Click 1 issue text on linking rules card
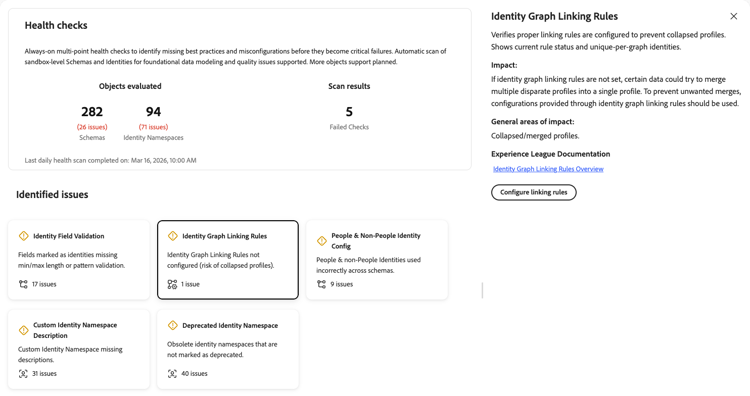750x396 pixels. (190, 284)
